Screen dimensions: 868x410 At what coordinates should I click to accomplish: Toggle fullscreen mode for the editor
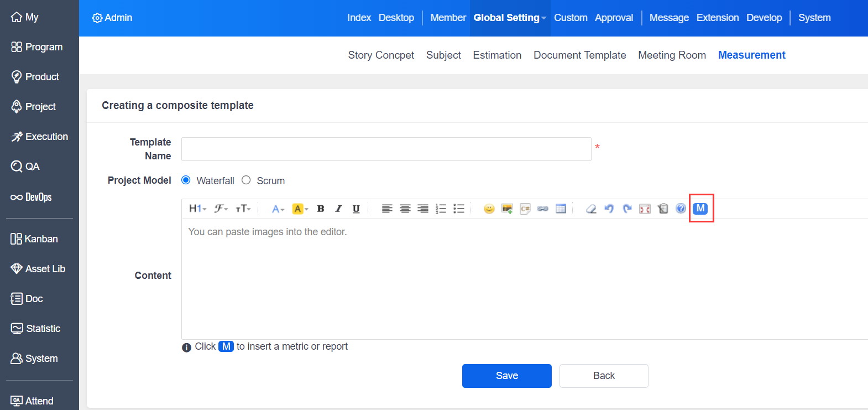click(645, 209)
